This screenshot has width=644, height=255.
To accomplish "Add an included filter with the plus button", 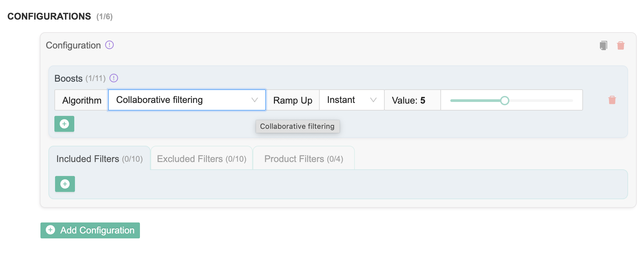I will pos(65,184).
